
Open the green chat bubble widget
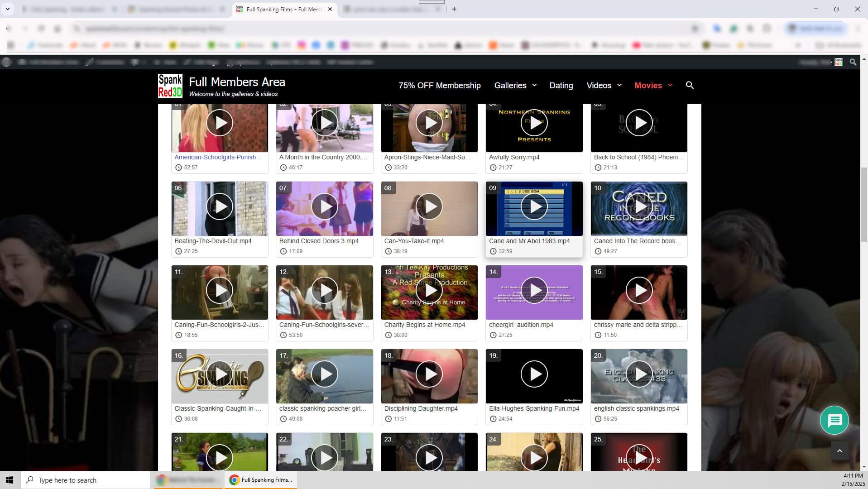(x=834, y=420)
